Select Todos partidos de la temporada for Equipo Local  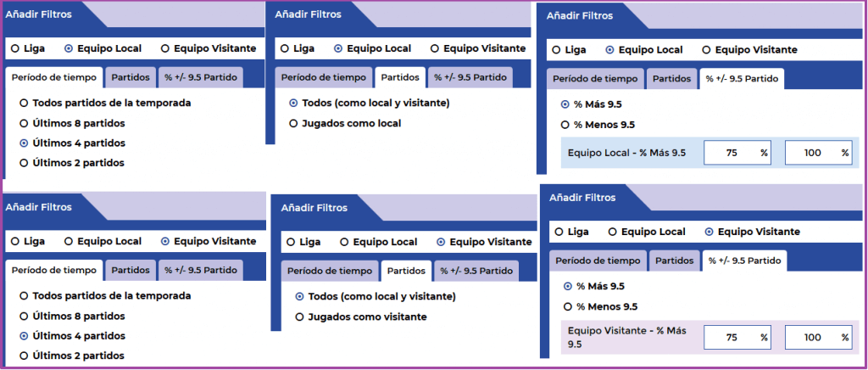tap(105, 103)
